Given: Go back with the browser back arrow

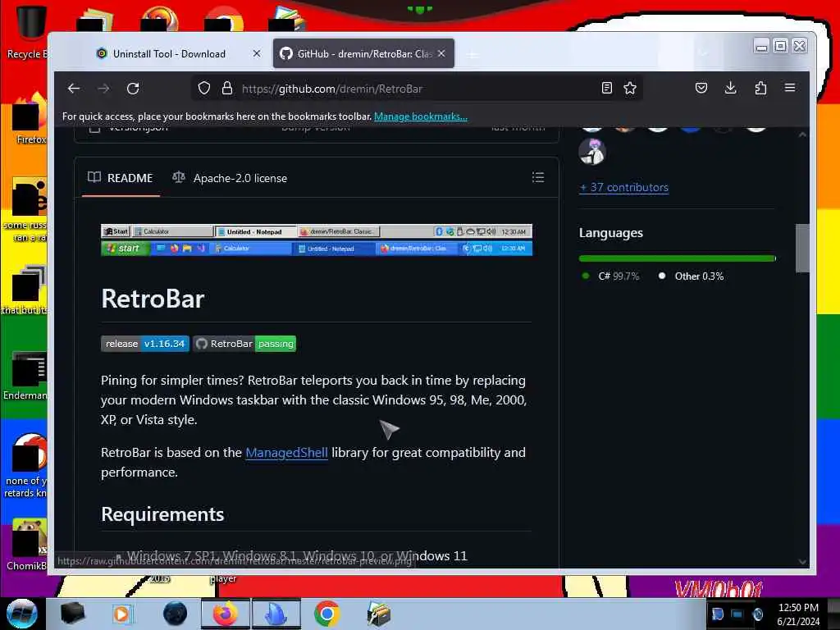Looking at the screenshot, I should tap(73, 89).
